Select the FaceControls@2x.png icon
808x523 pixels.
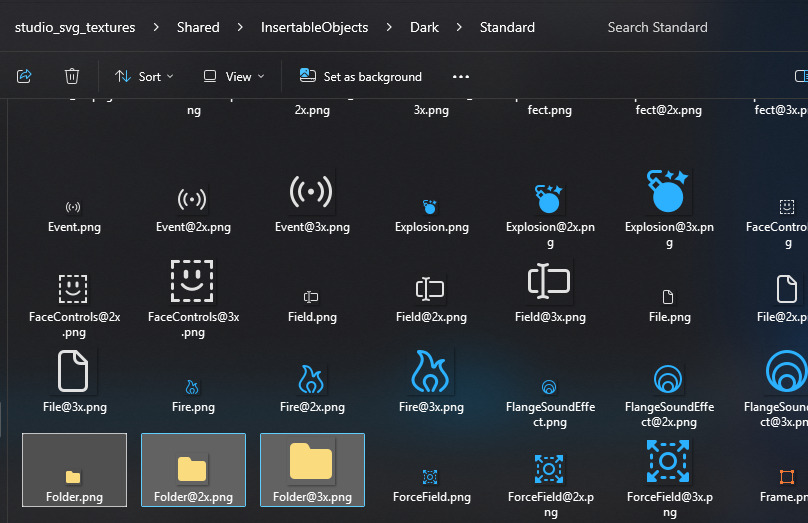tap(73, 289)
